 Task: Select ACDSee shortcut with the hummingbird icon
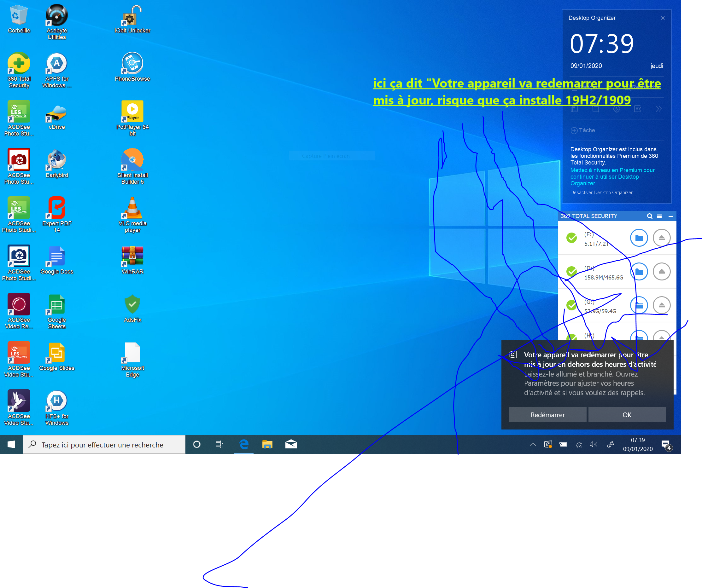(x=19, y=408)
